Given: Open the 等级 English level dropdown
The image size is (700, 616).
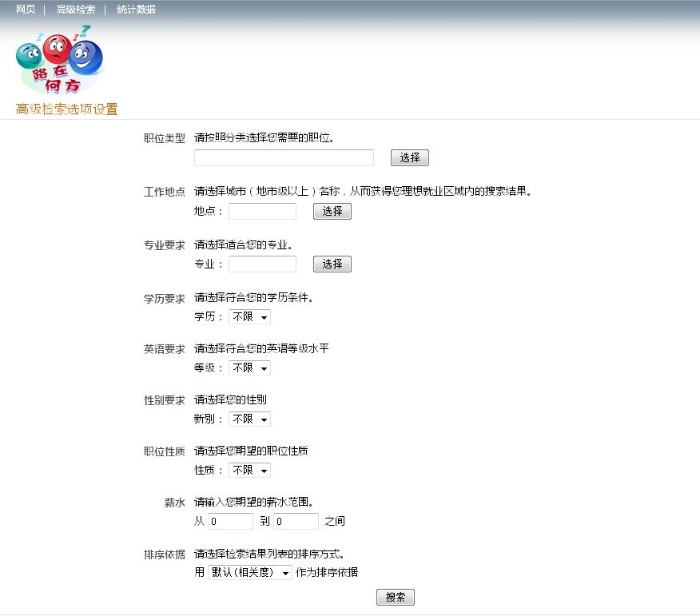Looking at the screenshot, I should 249,368.
